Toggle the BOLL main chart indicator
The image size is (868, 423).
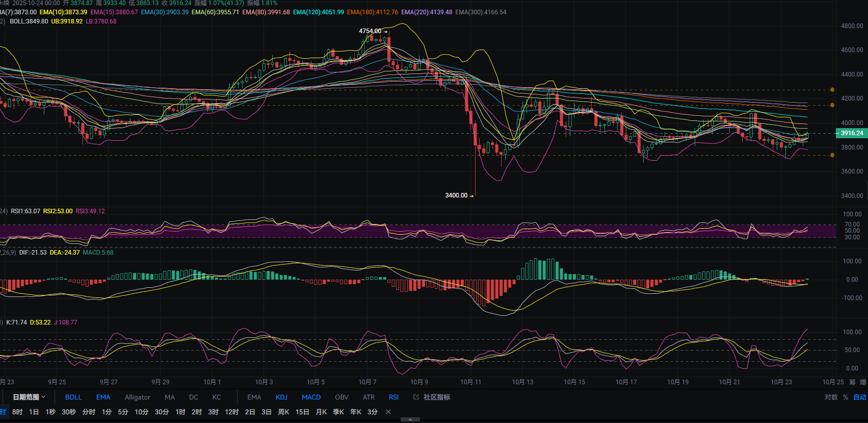tap(73, 397)
